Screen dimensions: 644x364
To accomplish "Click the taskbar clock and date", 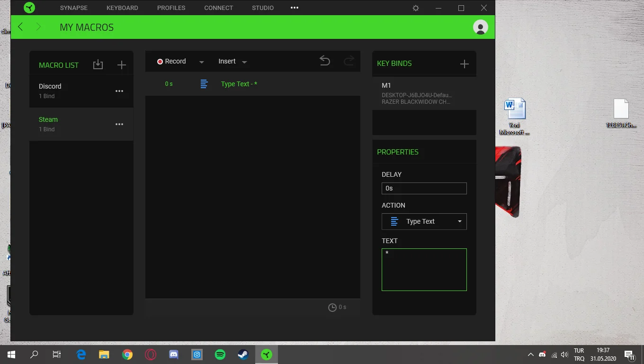I will [603, 355].
